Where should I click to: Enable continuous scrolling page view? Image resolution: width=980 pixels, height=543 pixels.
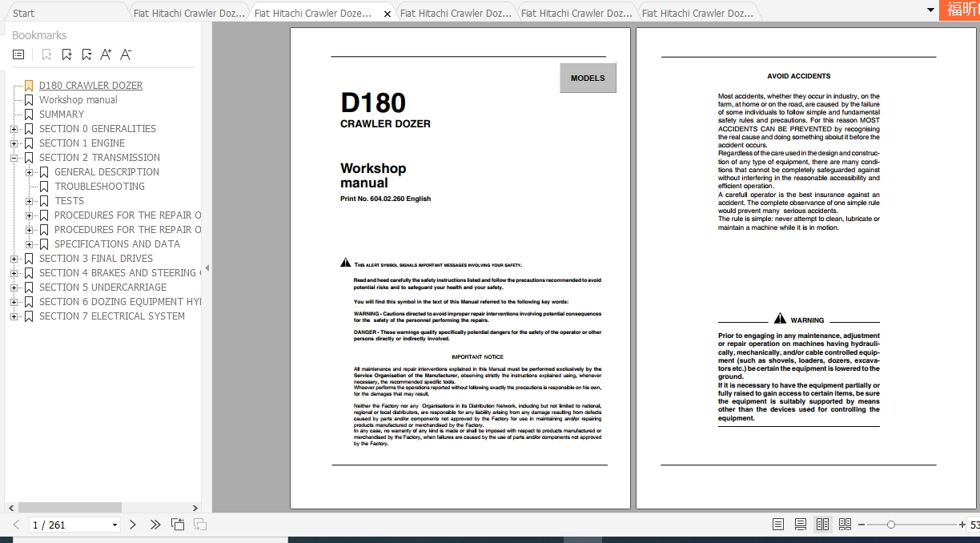point(800,524)
